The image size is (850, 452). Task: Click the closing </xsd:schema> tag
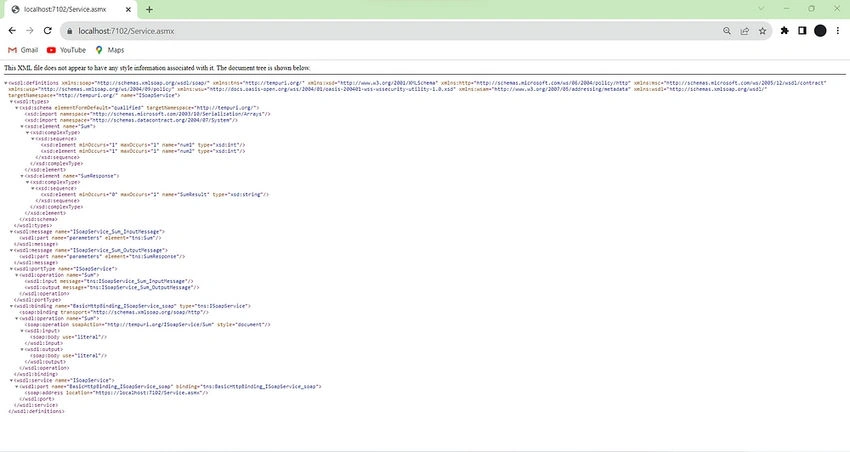click(38, 219)
